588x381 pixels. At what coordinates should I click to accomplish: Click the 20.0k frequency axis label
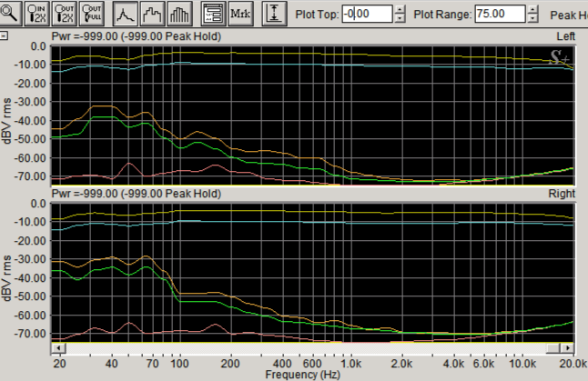tap(573, 364)
